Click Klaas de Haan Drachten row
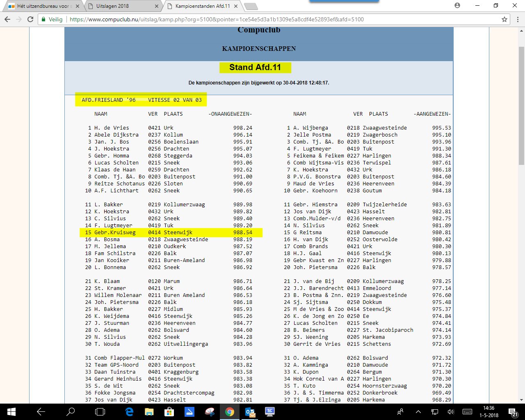The height and width of the screenshot is (420, 525). (x=169, y=169)
